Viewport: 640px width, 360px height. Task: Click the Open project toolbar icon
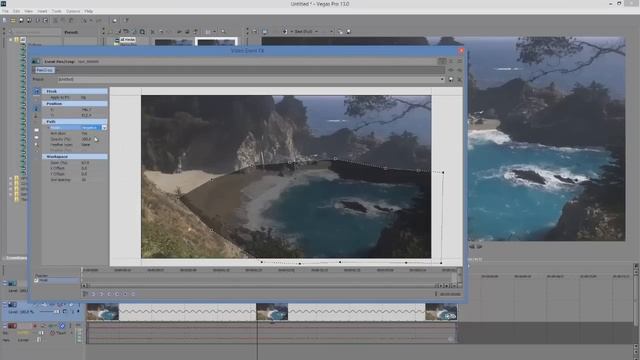click(13, 20)
